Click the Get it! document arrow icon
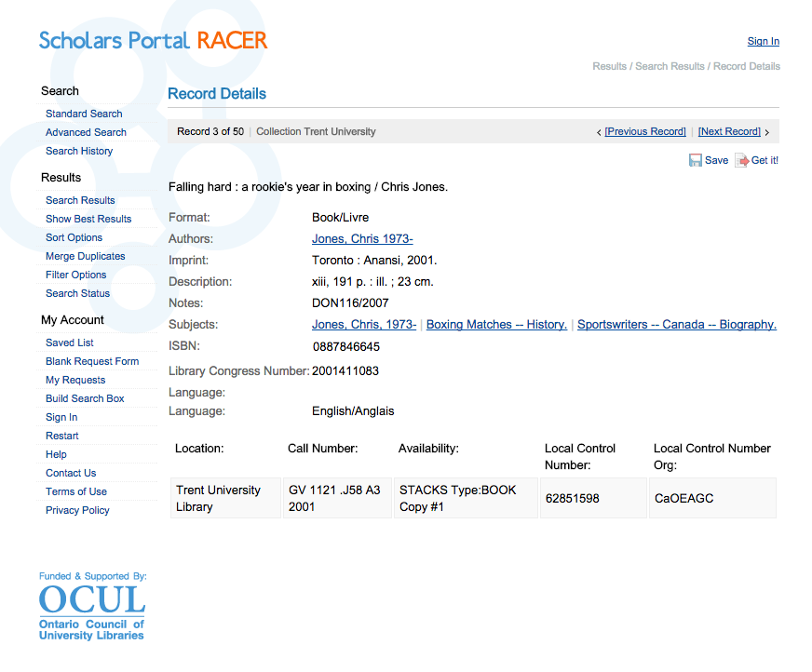812x672 pixels. point(741,160)
